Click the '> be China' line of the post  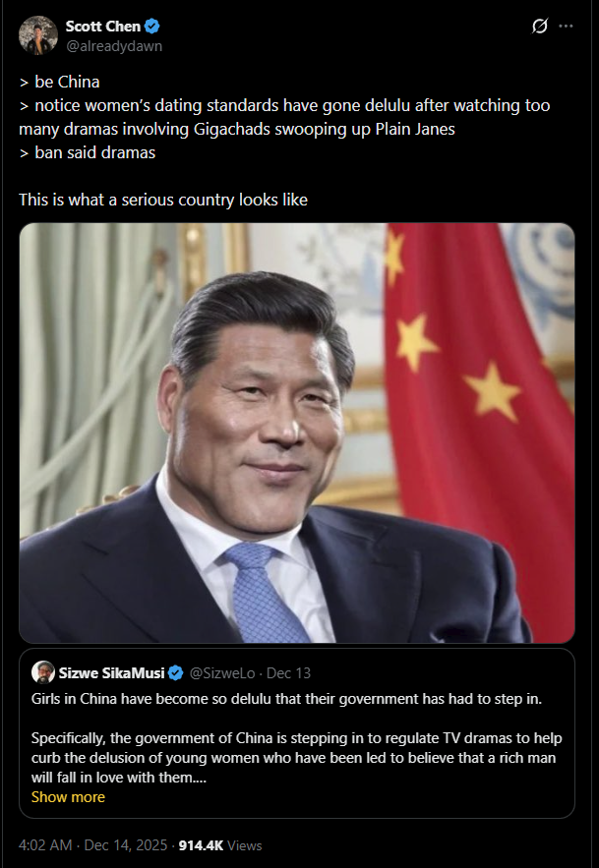pyautogui.click(x=59, y=82)
